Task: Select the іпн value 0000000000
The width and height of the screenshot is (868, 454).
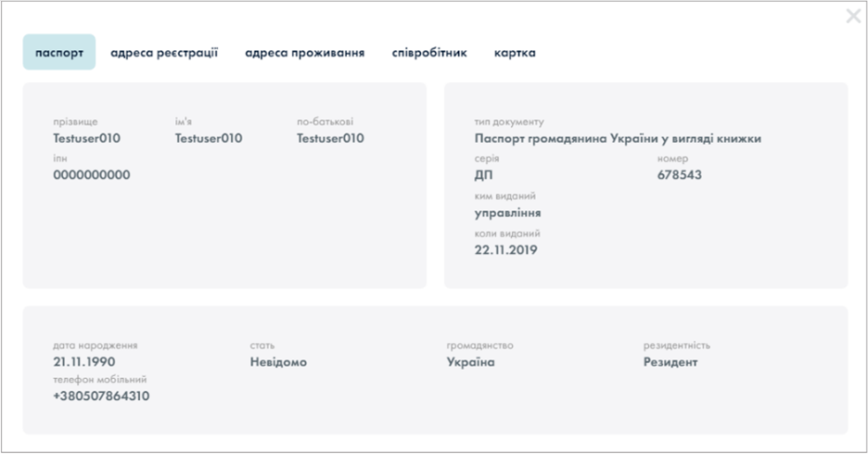Action: pos(92,175)
